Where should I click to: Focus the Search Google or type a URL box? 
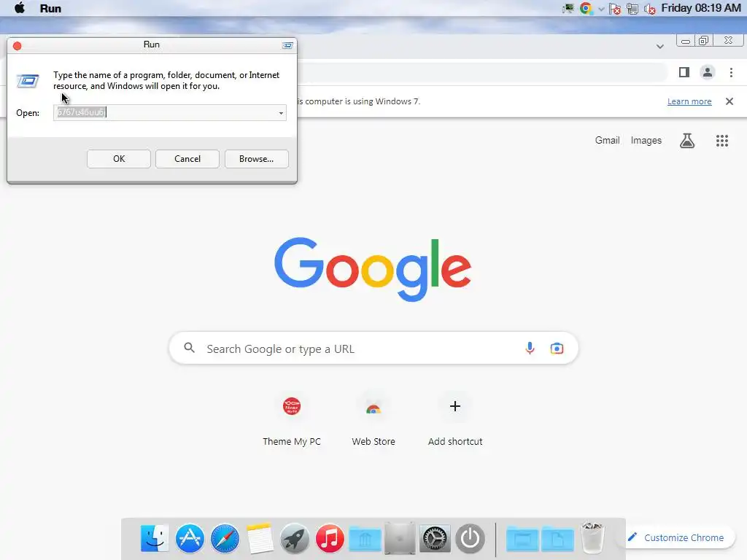point(373,348)
